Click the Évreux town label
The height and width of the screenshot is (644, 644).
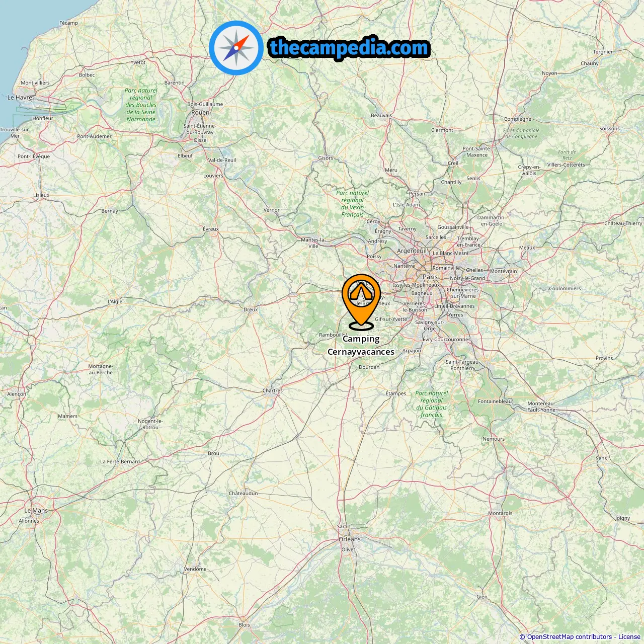tap(211, 229)
